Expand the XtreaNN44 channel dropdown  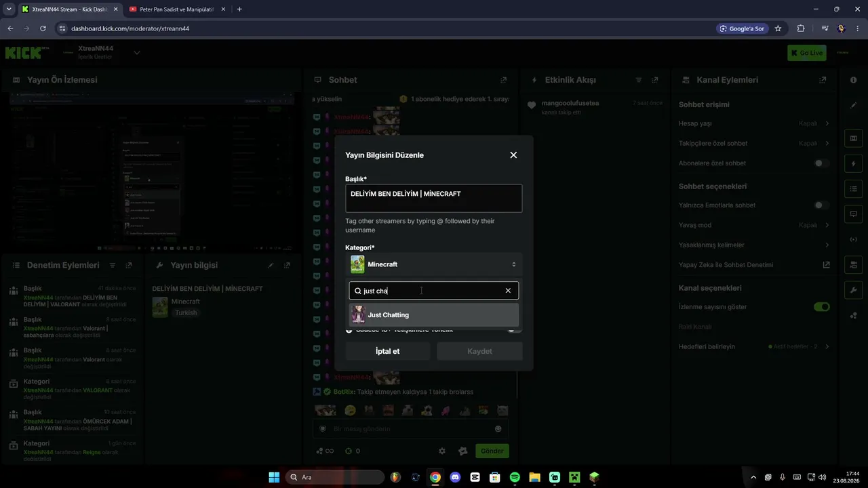[x=136, y=53]
